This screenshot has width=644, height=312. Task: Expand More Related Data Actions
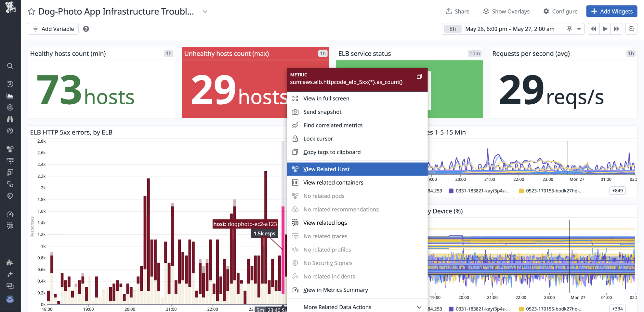pos(337,307)
